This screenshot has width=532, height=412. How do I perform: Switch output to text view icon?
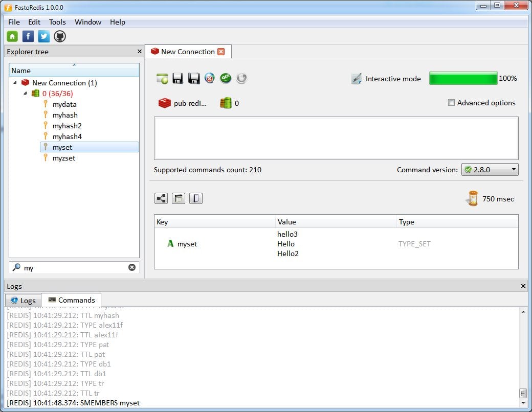pos(196,198)
